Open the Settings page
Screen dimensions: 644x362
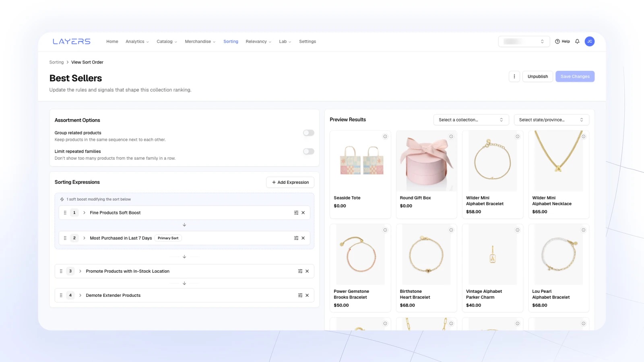[x=308, y=41]
